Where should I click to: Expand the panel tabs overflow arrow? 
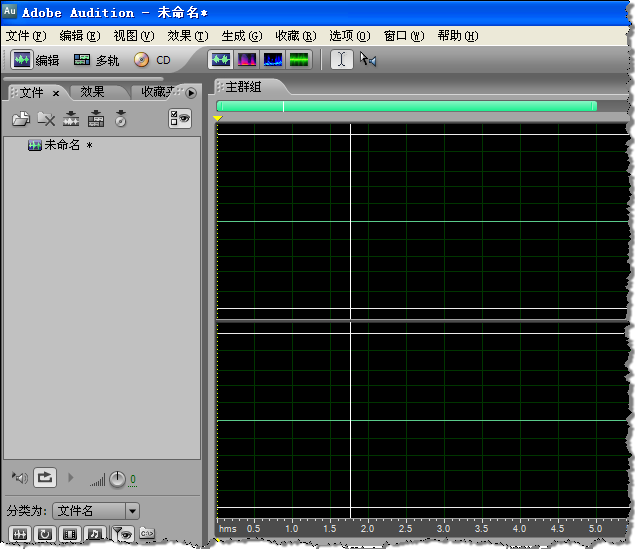click(x=191, y=92)
